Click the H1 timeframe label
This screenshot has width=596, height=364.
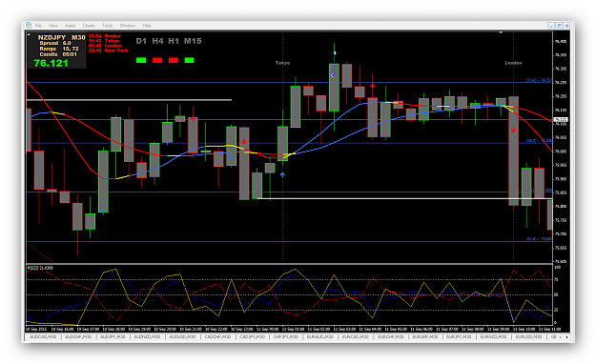tap(174, 41)
